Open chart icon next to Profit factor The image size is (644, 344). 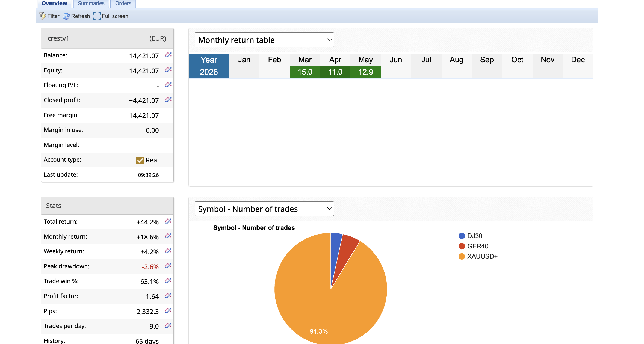click(168, 295)
